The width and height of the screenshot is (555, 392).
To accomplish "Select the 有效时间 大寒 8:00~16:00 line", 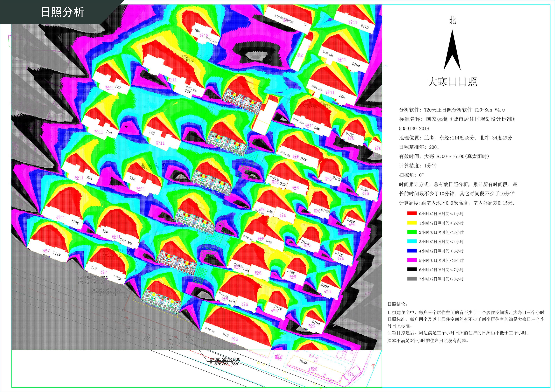I will click(x=444, y=157).
